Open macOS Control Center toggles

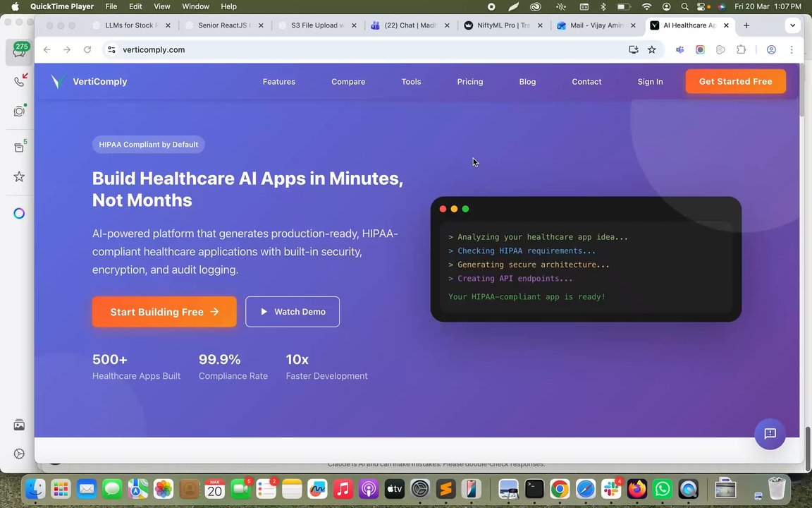click(701, 7)
